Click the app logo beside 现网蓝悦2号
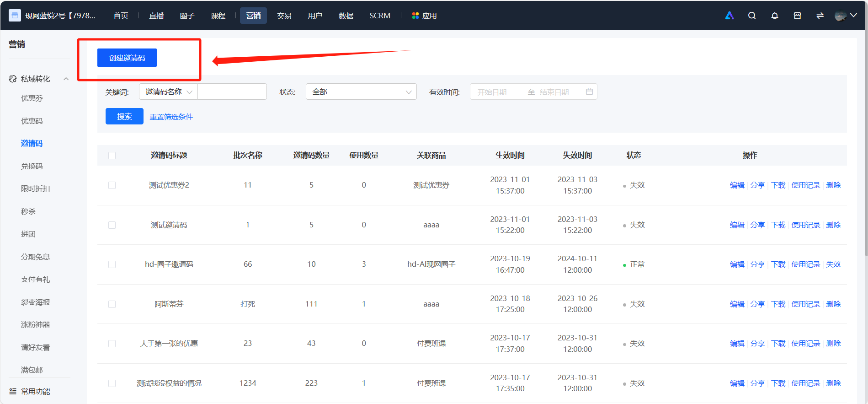 point(15,16)
